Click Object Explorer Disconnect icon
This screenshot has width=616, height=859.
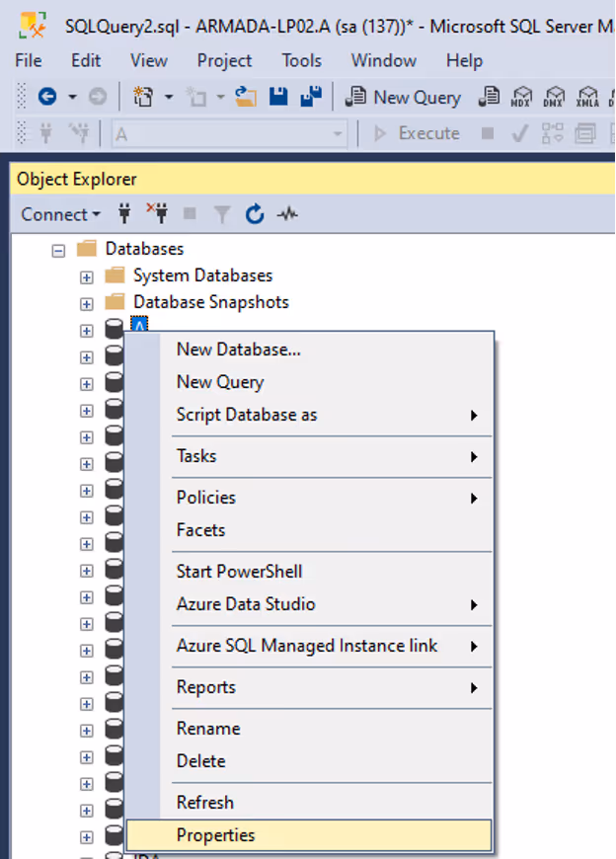[x=157, y=213]
